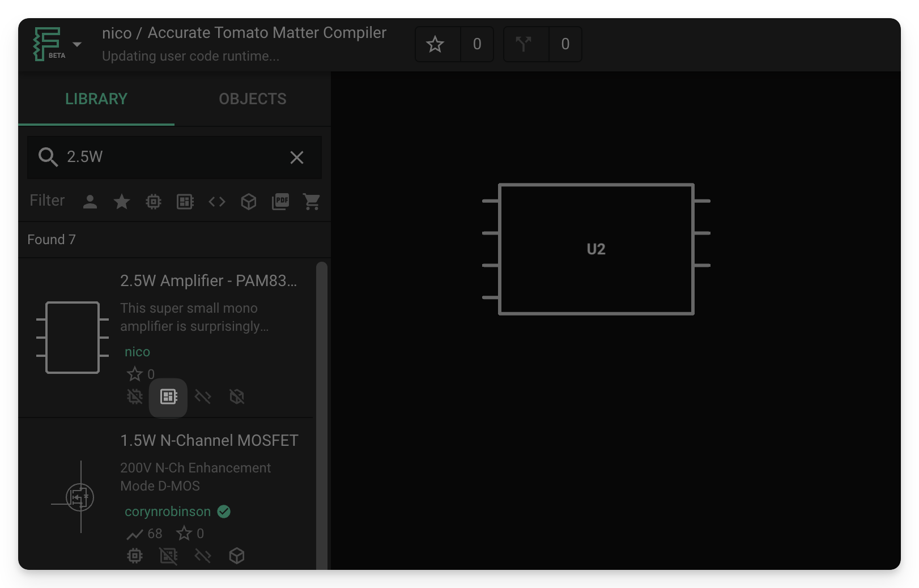Toggle the starred-parts filter
Screen dimensions: 919x588
coord(122,201)
